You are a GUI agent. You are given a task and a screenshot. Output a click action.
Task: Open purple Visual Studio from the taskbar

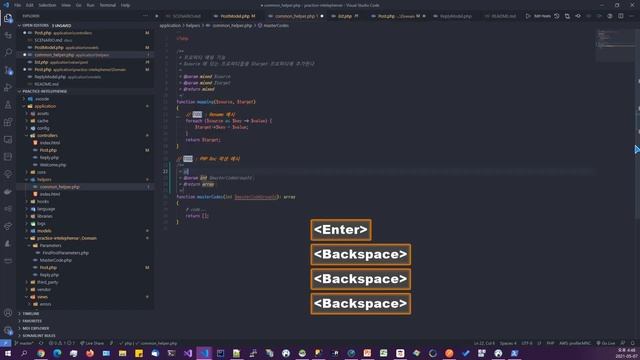pyautogui.click(x=188, y=353)
